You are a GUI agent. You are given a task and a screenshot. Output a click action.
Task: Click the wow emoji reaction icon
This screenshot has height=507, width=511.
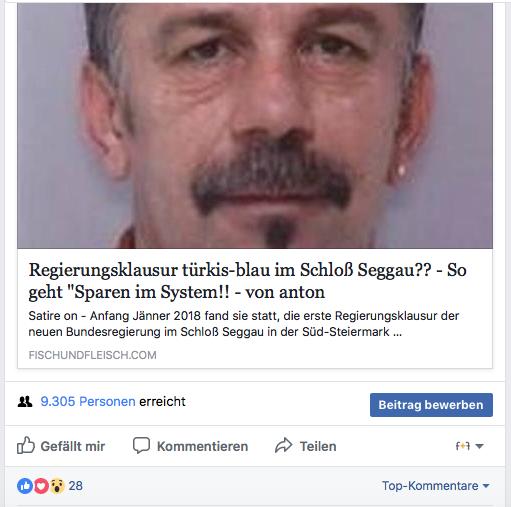[x=57, y=486]
